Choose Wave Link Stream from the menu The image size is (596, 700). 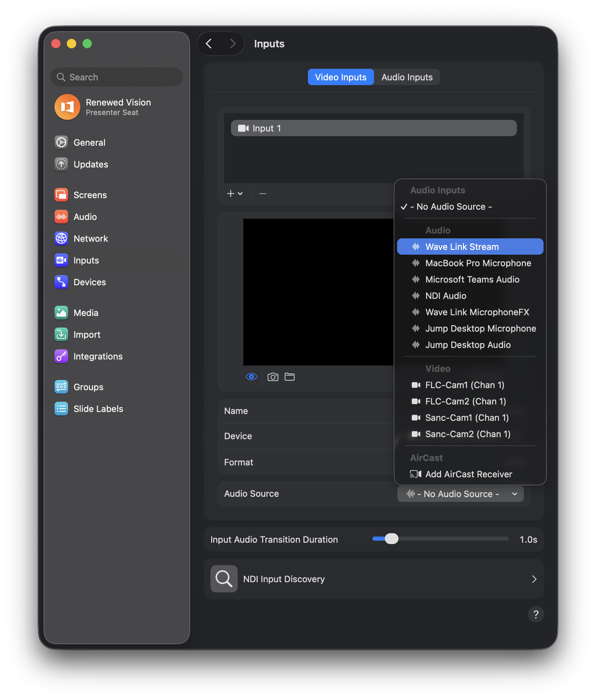tap(470, 246)
